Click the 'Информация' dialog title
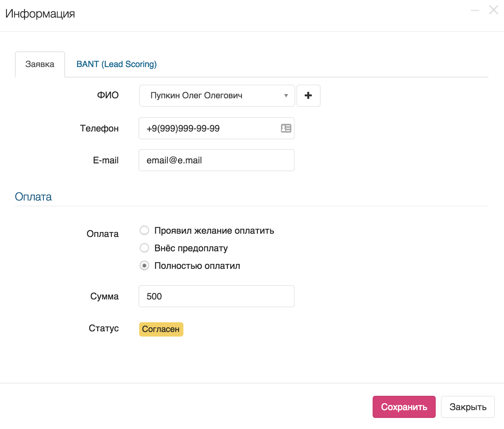Screen dimensions: 504x429 (x=40, y=14)
